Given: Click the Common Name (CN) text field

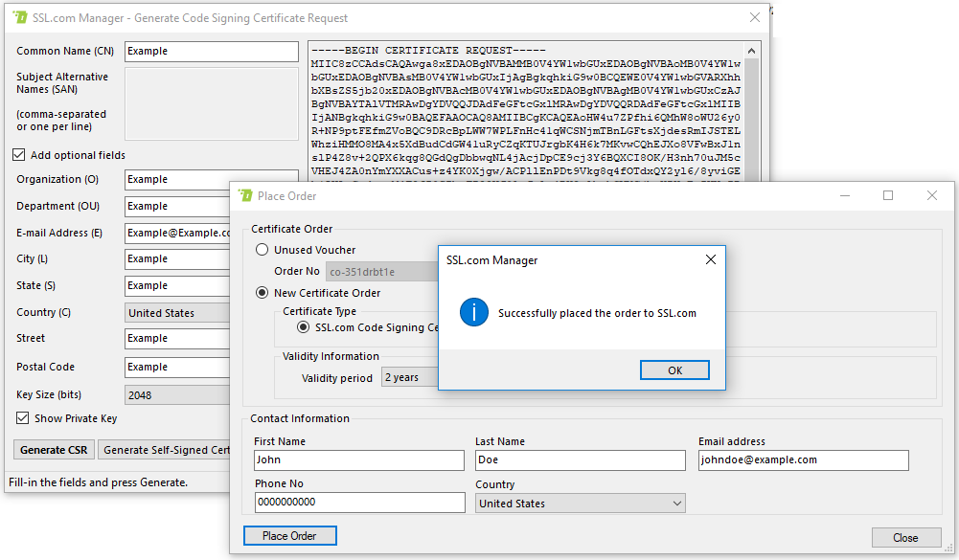Looking at the screenshot, I should click(x=212, y=52).
